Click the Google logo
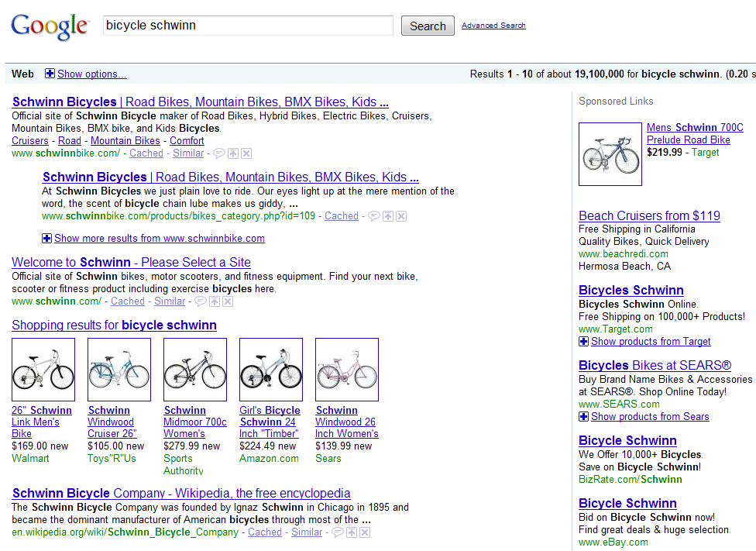Screen dimensions: 756x551 [50, 26]
